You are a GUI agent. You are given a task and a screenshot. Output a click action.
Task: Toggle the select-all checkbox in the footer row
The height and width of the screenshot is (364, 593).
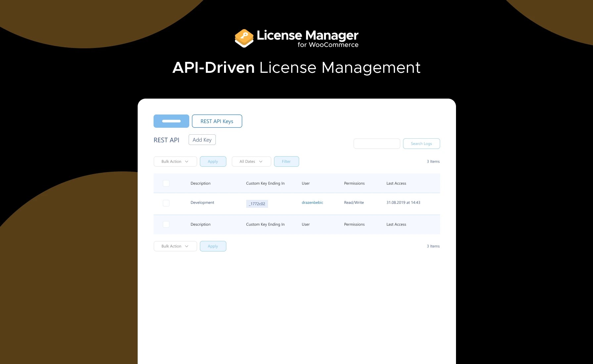(x=166, y=224)
